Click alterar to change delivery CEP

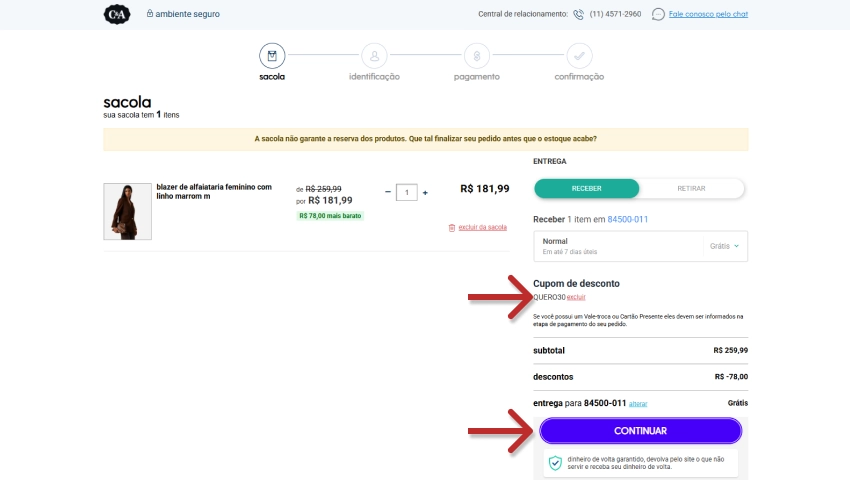point(638,404)
